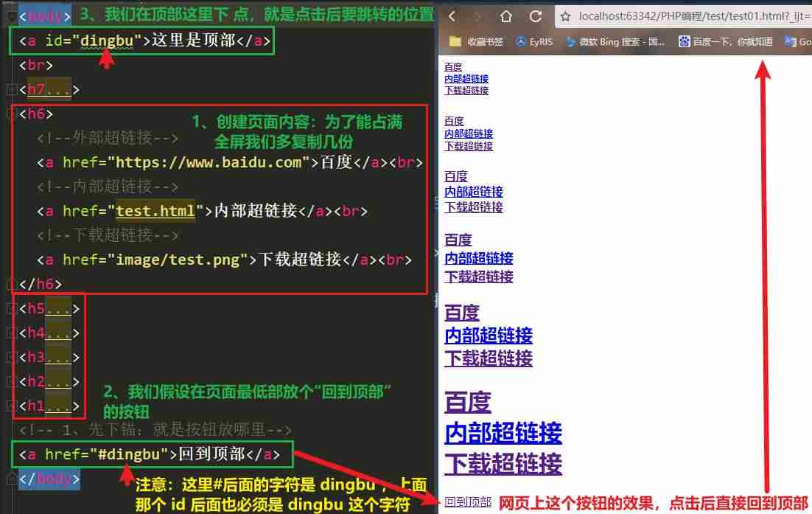Click the 外部超链接 comment line in code
This screenshot has width=812, height=514.
tap(108, 138)
